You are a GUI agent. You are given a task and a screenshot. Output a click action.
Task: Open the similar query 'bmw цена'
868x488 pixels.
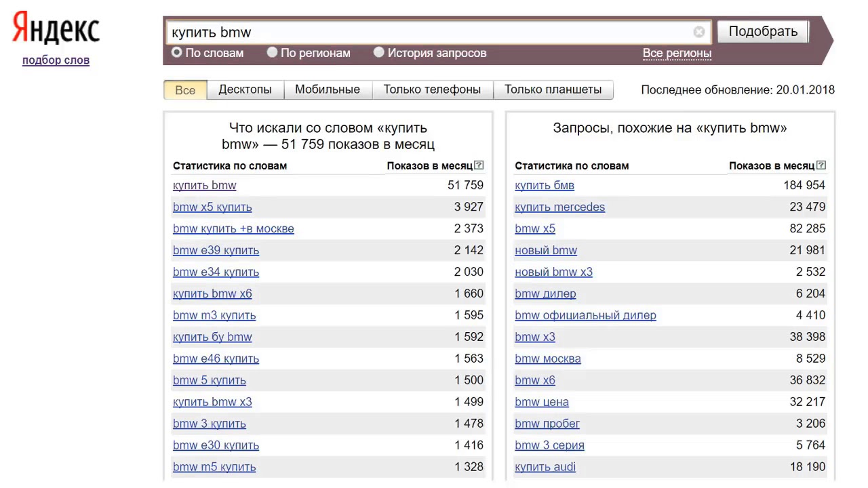pyautogui.click(x=542, y=402)
